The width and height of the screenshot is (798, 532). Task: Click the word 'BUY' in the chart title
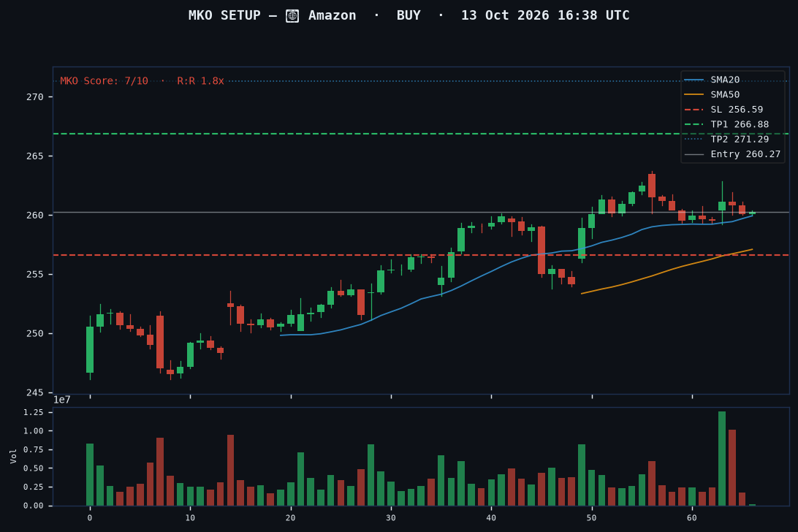408,15
